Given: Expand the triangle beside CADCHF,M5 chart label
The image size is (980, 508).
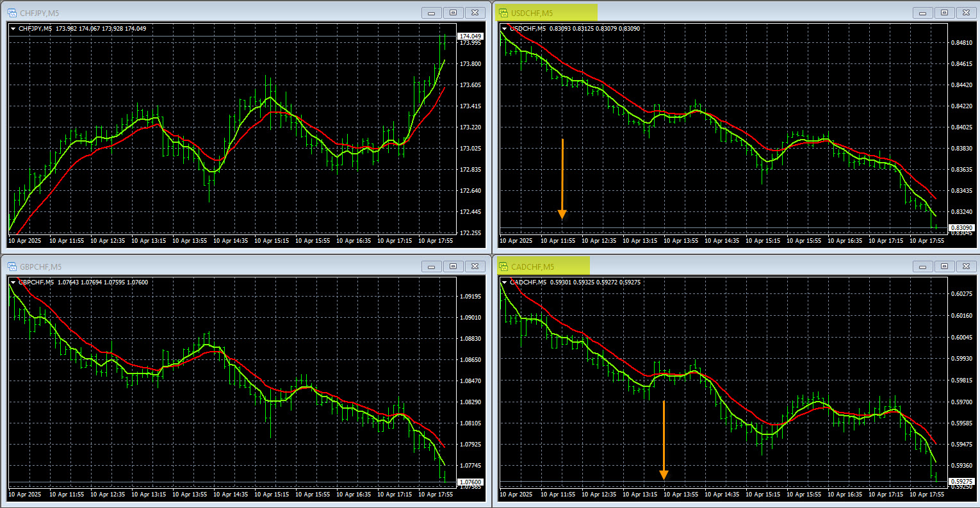Looking at the screenshot, I should click(x=505, y=283).
